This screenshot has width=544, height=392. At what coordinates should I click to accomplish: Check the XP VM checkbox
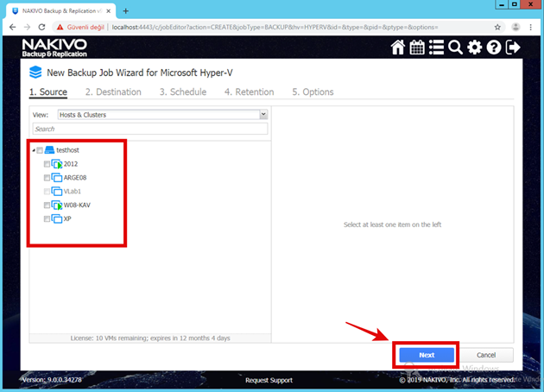pyautogui.click(x=47, y=219)
